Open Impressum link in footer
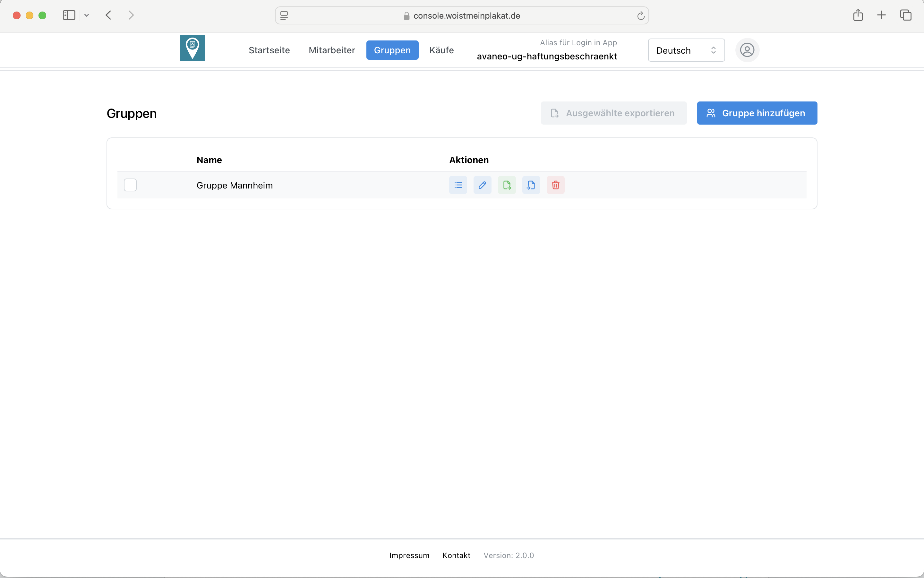 point(409,556)
